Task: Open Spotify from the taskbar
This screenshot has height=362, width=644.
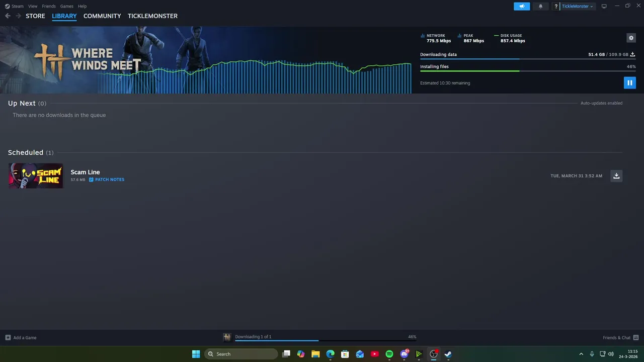Action: (389, 354)
